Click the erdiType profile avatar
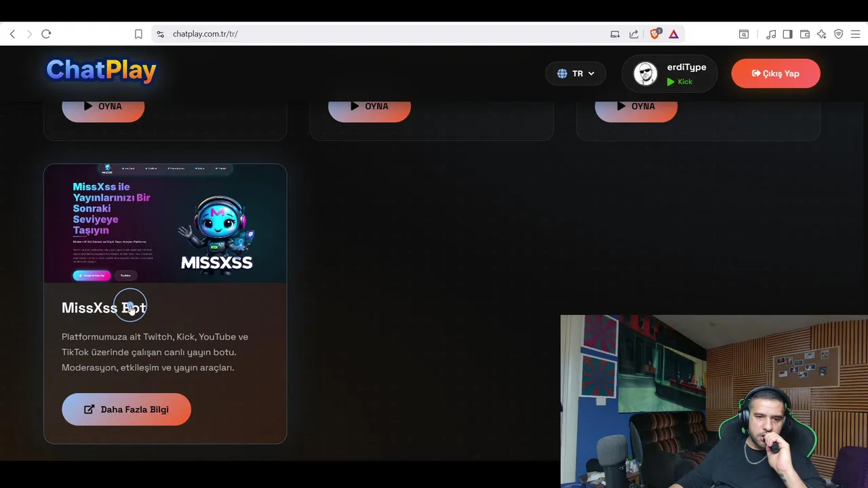Image resolution: width=868 pixels, height=488 pixels. coord(646,73)
